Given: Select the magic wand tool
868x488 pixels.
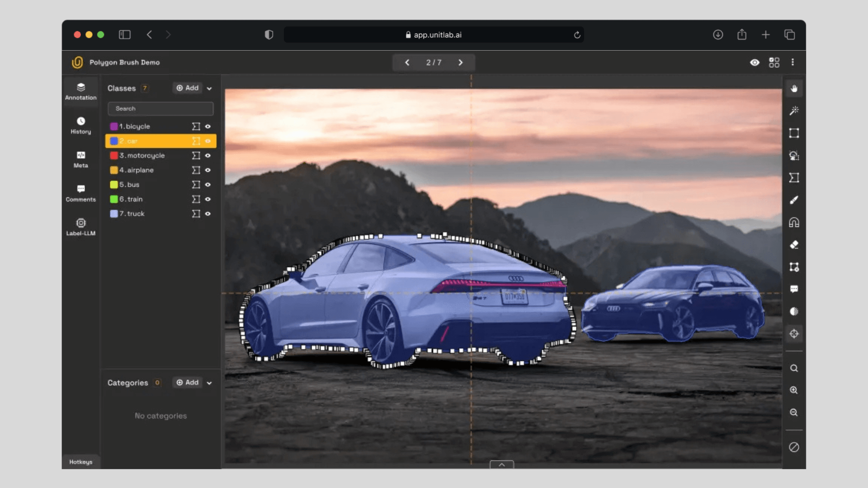Looking at the screenshot, I should pyautogui.click(x=794, y=111).
